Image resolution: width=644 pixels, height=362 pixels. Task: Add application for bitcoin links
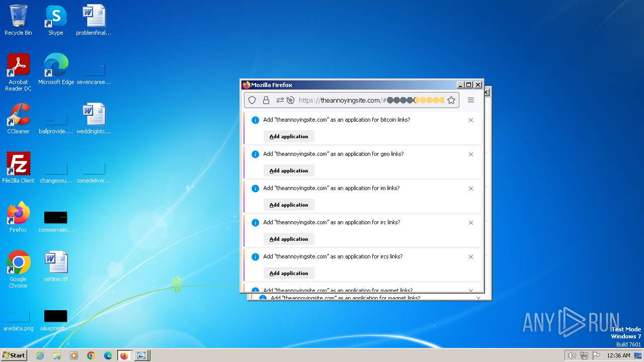tap(289, 136)
